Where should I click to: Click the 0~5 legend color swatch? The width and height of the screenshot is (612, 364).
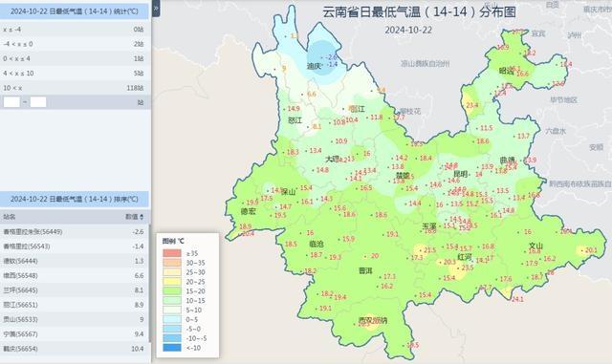(x=172, y=319)
